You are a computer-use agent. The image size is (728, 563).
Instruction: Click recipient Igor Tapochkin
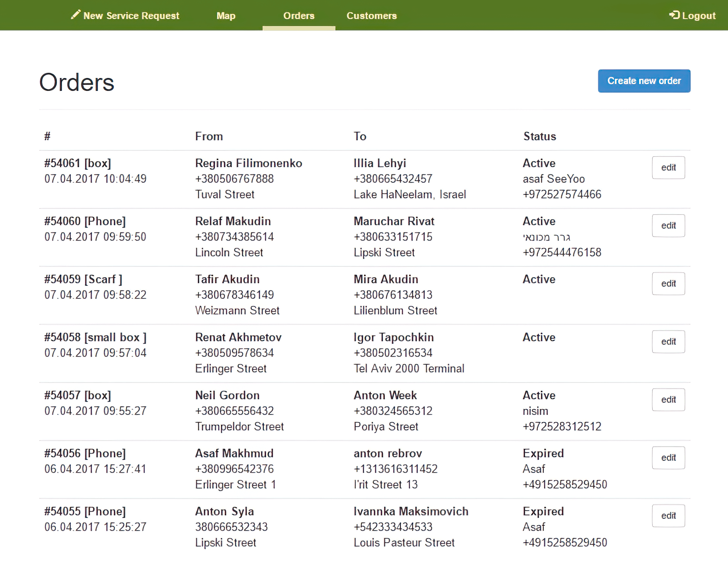393,337
